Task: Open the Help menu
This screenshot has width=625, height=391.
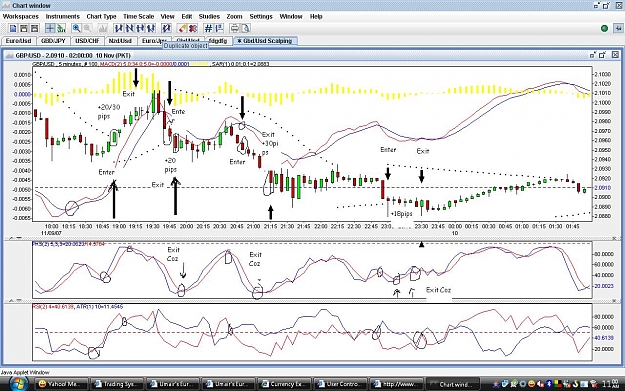Action: pos(316,16)
